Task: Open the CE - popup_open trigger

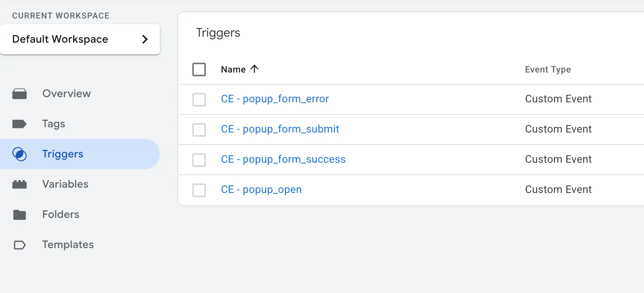Action: click(261, 190)
